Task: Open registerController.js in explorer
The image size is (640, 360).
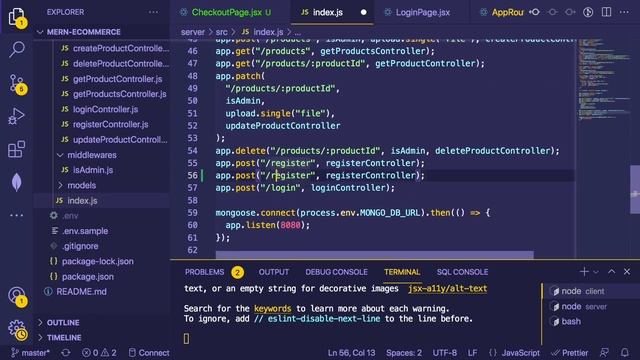Action: 111,124
